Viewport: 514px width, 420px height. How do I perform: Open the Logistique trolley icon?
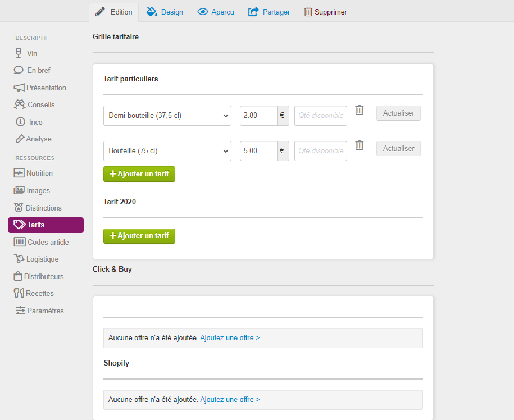(19, 259)
